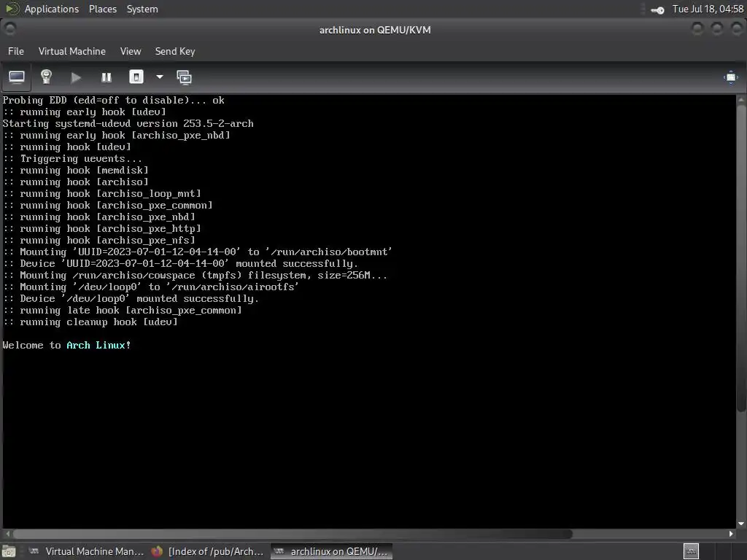Click the 'Welcome to Arch Linux!' console text
This screenshot has width=747, height=560.
tap(66, 345)
